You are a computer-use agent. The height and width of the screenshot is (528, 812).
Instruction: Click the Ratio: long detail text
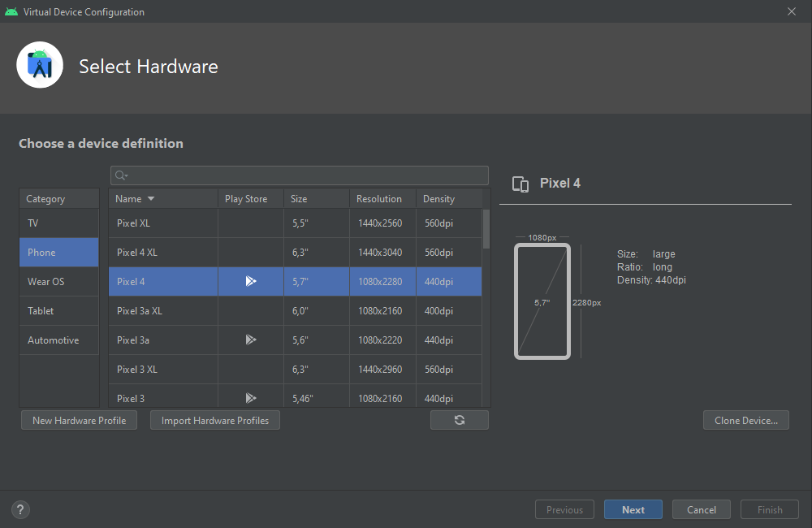tap(645, 267)
